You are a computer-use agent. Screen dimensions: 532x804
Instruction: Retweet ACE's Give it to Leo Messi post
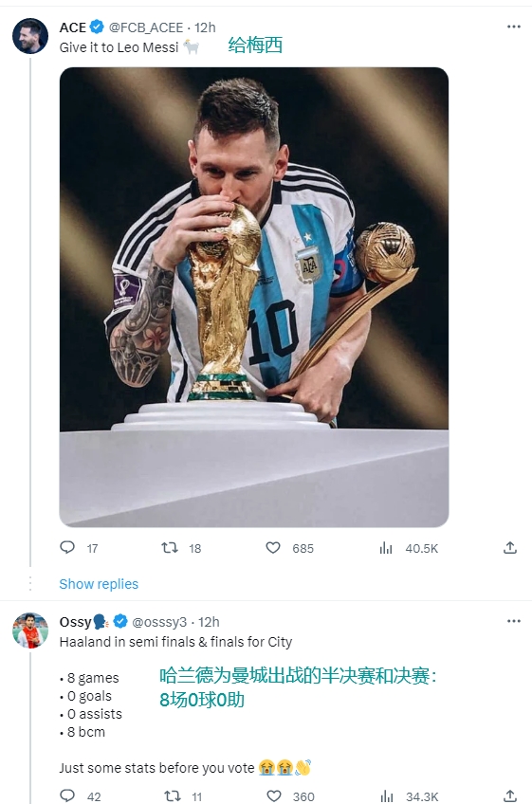click(x=170, y=548)
